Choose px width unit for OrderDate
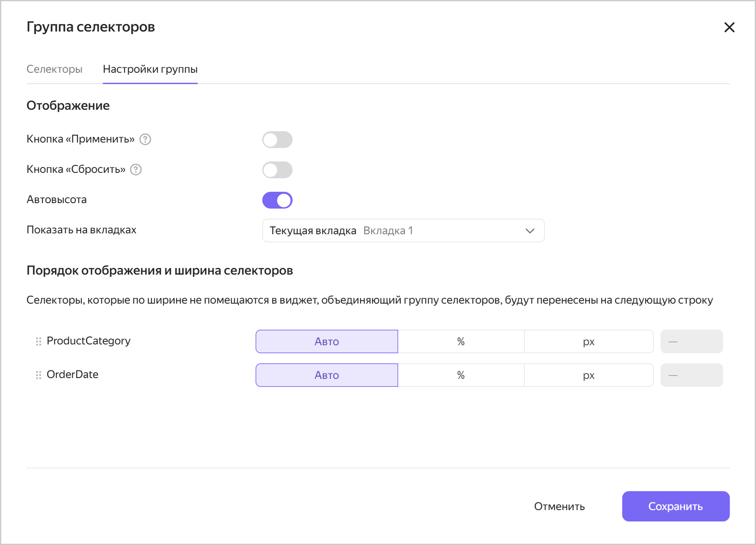The width and height of the screenshot is (756, 545). pos(588,375)
